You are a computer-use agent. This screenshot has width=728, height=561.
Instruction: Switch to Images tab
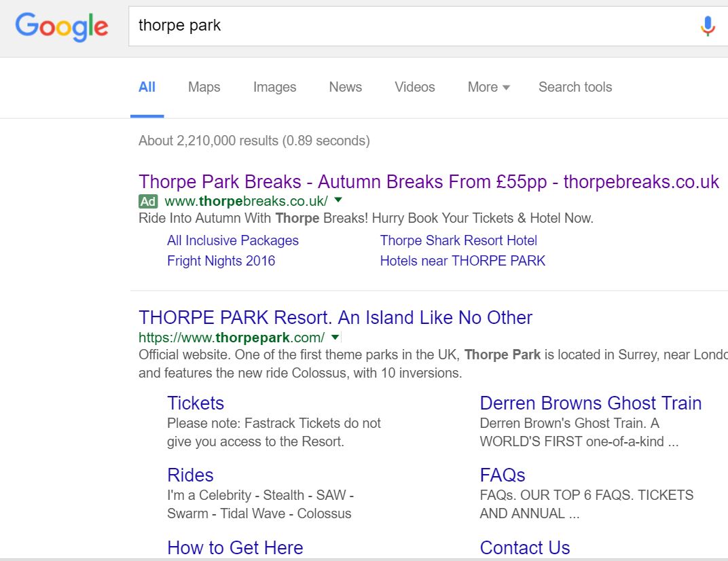coord(274,88)
